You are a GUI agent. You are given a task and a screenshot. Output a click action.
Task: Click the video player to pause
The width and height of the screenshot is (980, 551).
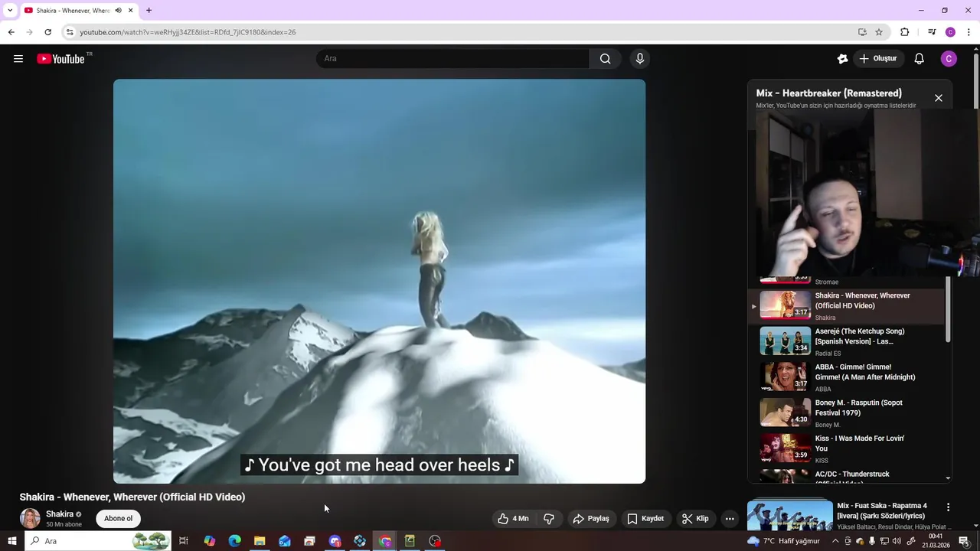click(379, 281)
